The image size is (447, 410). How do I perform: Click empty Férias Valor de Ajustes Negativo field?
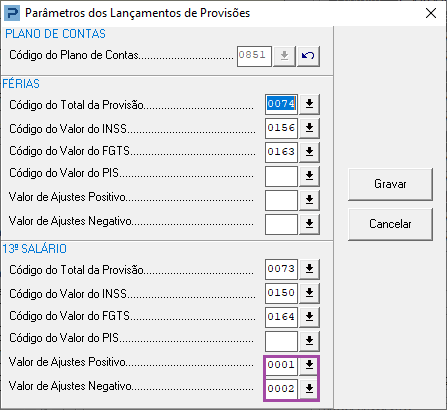click(281, 224)
